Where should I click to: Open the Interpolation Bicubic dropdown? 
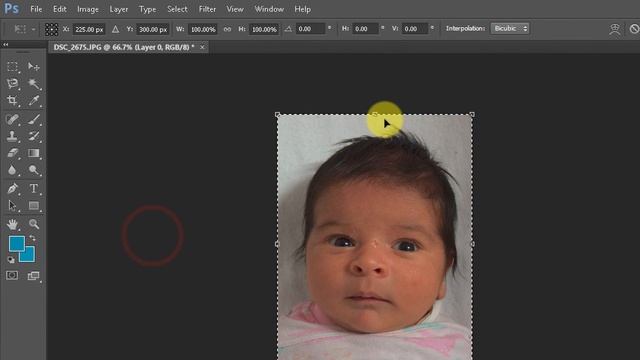(x=510, y=29)
